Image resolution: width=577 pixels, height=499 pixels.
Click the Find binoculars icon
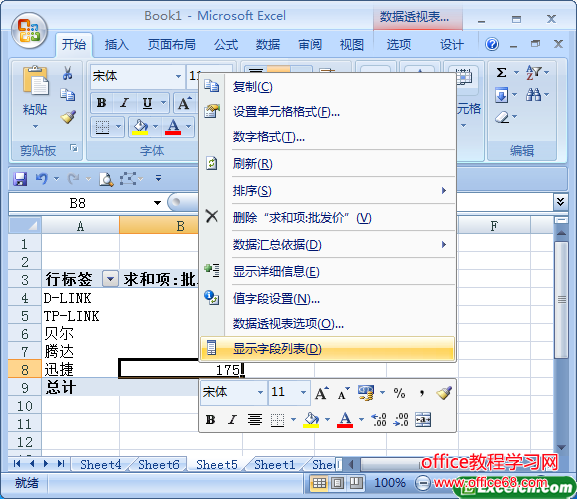(x=533, y=95)
